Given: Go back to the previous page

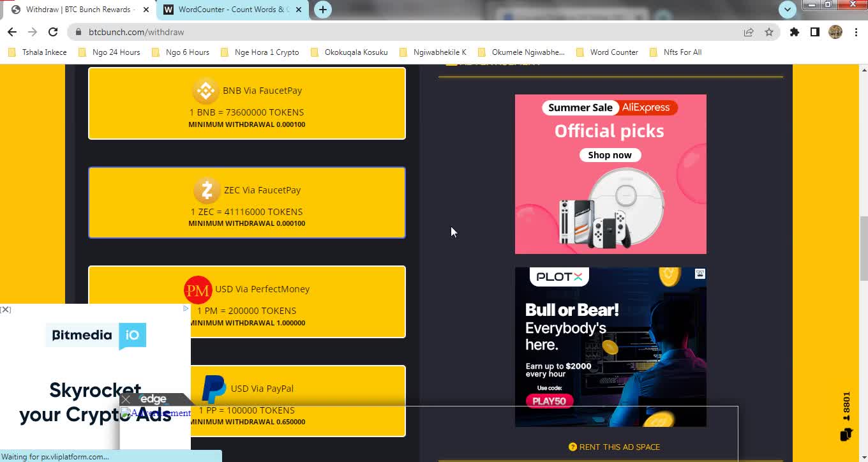Looking at the screenshot, I should coord(11,32).
